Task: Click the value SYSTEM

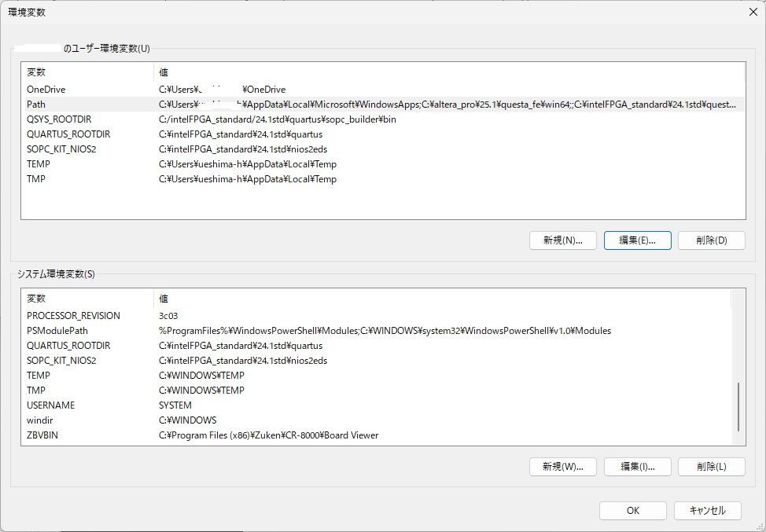Action: tap(175, 405)
